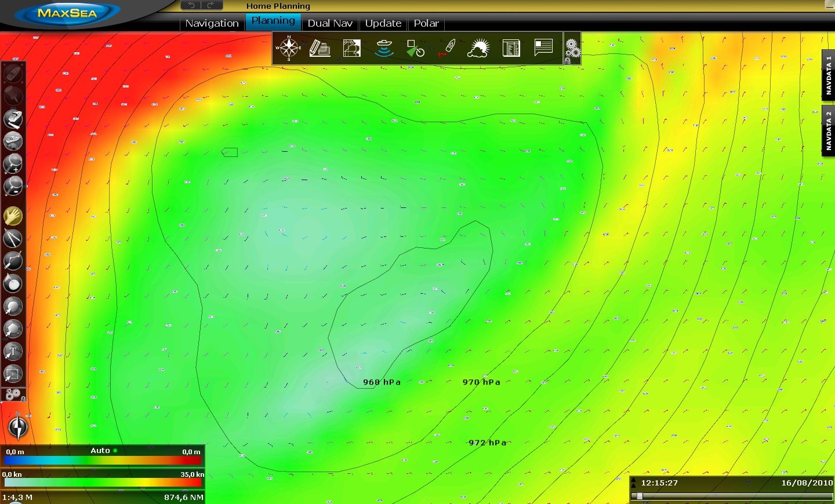Select the Divider measuring tool

click(13, 238)
